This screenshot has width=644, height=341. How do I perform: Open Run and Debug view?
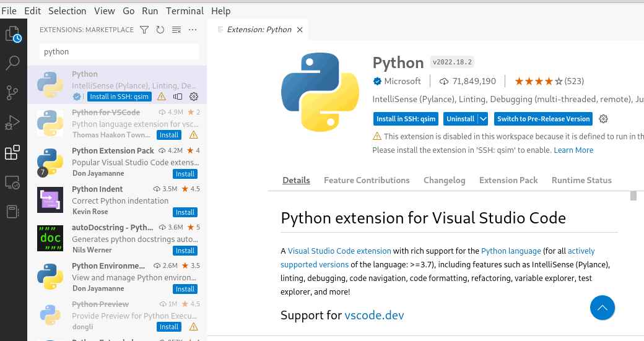coord(12,123)
